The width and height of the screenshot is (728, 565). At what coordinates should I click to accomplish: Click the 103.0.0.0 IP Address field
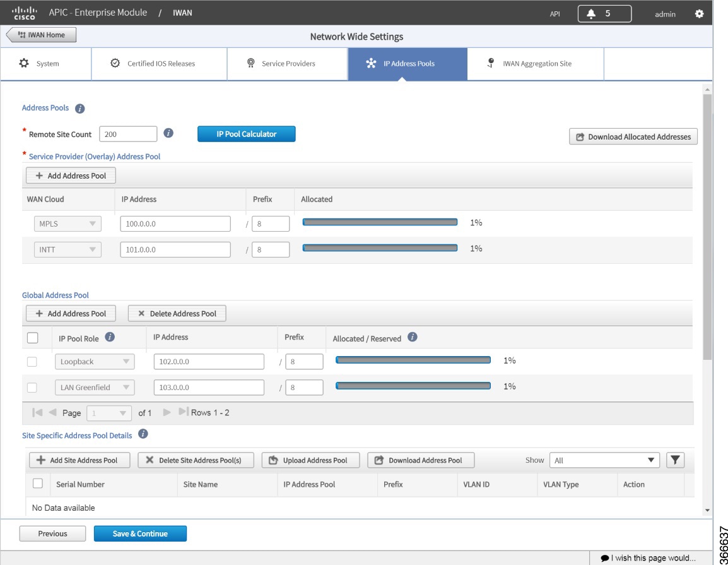pos(209,388)
